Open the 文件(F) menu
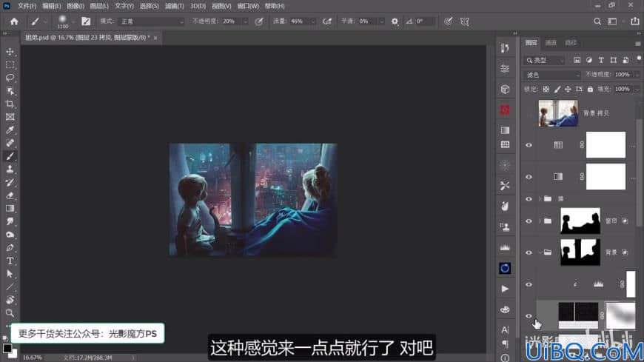 27,6
